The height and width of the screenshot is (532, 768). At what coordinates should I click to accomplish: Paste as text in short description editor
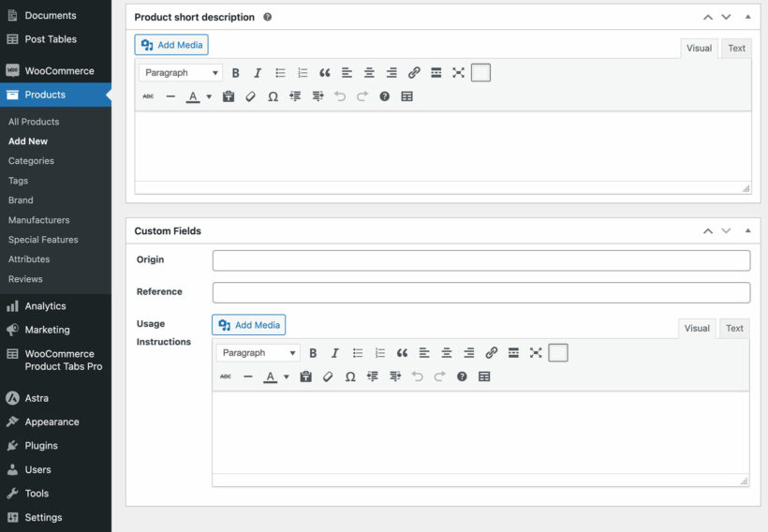tap(229, 96)
